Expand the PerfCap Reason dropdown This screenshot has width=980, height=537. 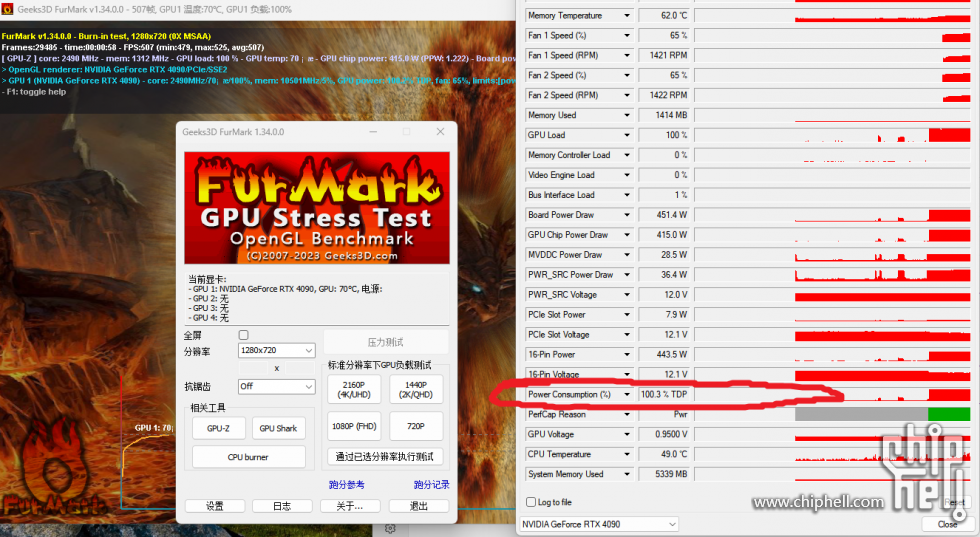click(x=627, y=414)
